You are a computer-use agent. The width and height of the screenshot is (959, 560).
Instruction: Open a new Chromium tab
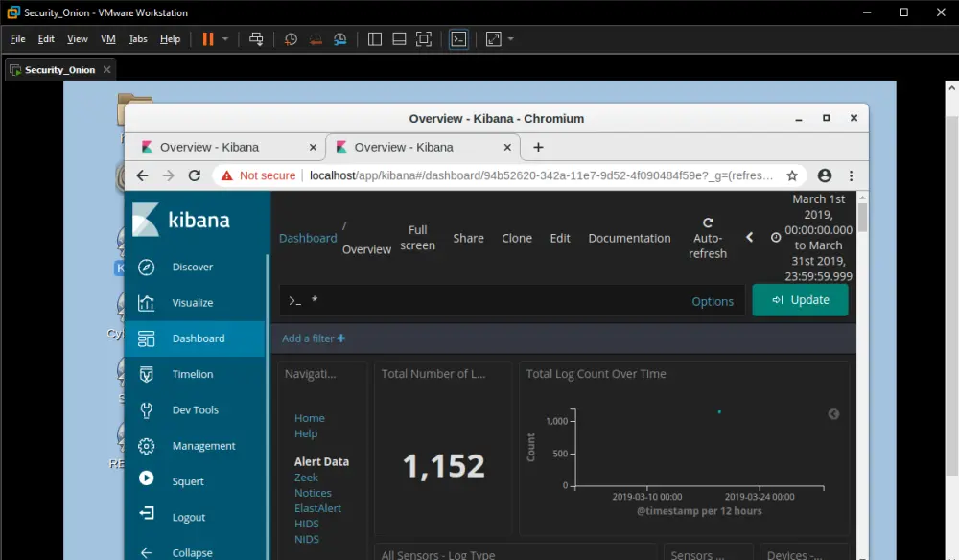[x=538, y=148]
